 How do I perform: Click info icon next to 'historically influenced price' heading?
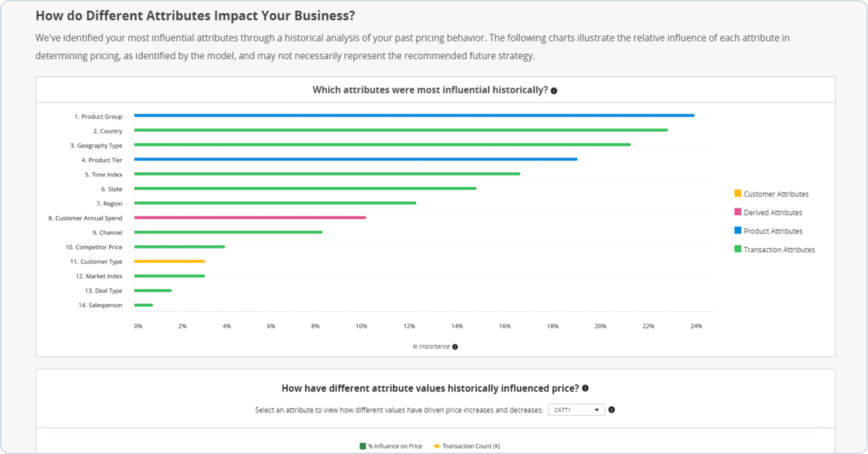pos(585,388)
